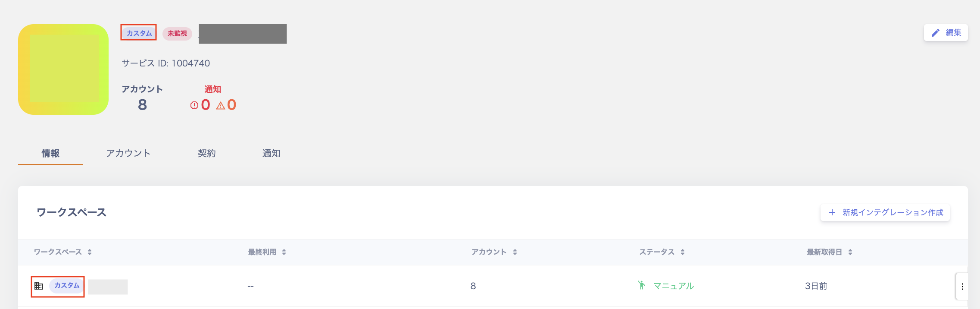Viewport: 980px width, 309px height.
Task: Click the plus icon for new integration
Action: 832,212
